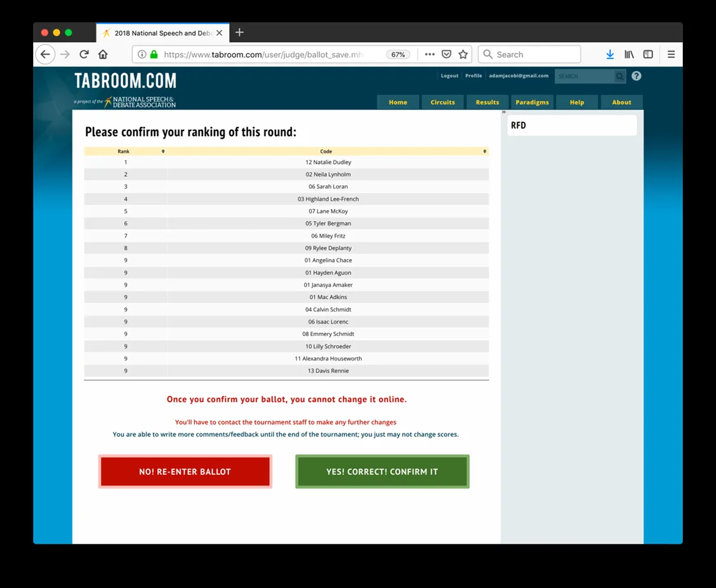This screenshot has width=716, height=588.
Task: Click the TABROOM.COM logo
Action: pos(125,81)
